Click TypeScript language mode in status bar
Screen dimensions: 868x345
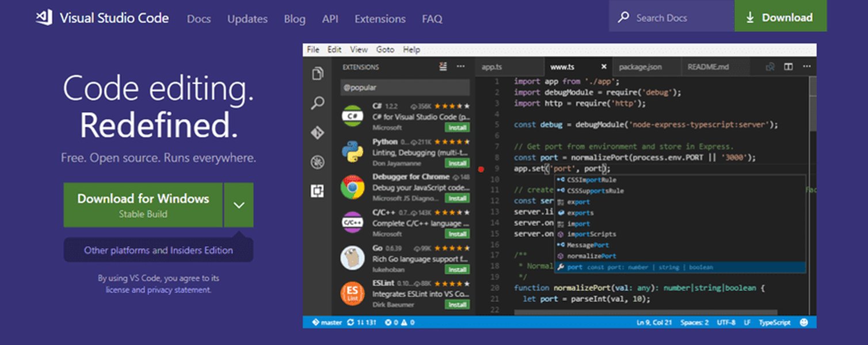click(x=775, y=323)
